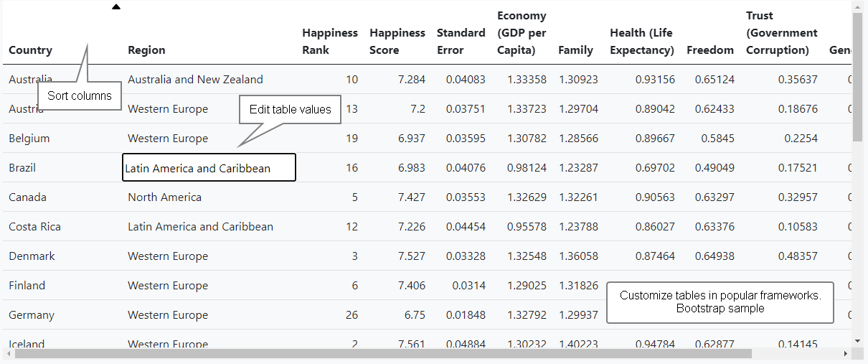Click the vertical scrollbar down arrow
868x364 pixels.
coord(857,340)
